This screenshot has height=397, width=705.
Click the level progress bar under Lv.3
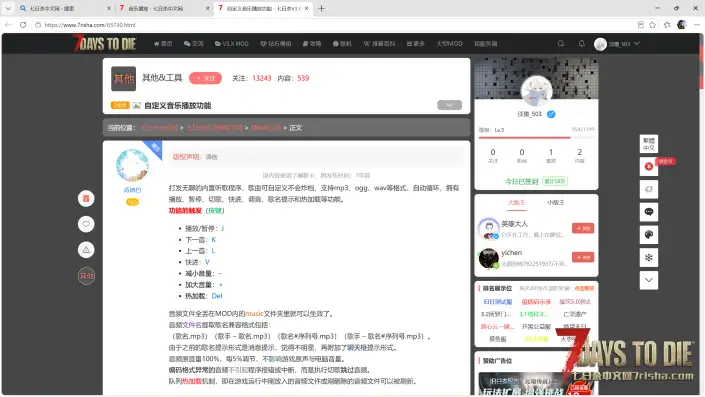535,138
